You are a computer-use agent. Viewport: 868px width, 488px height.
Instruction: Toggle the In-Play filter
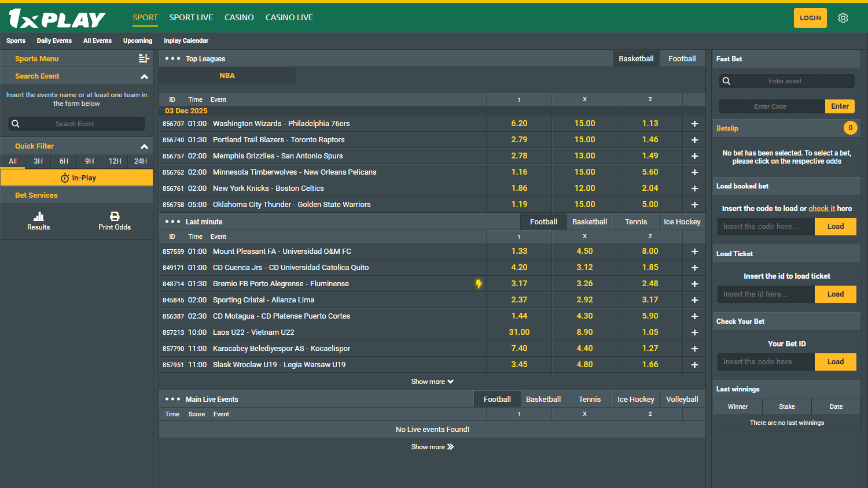tap(77, 178)
